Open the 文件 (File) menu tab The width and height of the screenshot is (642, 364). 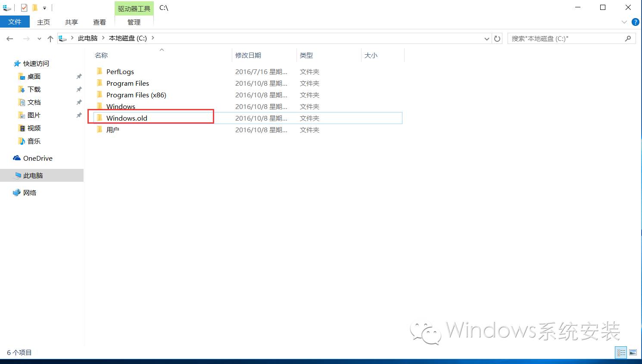15,22
